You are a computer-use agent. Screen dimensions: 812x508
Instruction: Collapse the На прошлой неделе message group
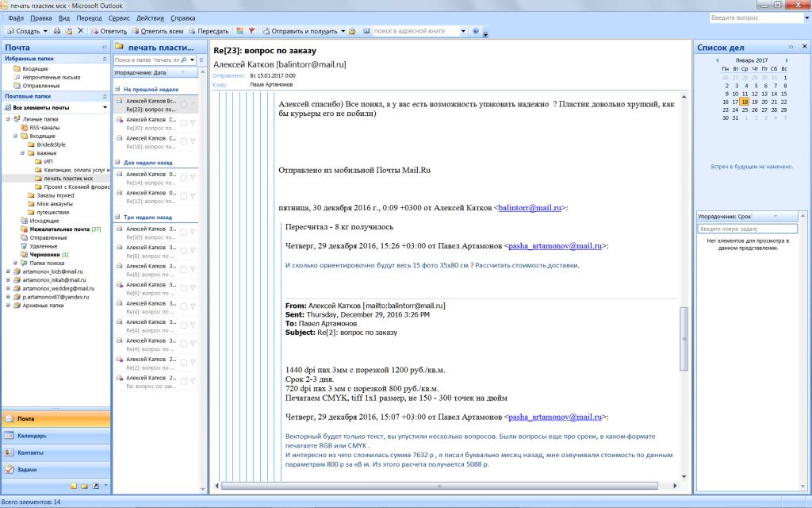117,89
